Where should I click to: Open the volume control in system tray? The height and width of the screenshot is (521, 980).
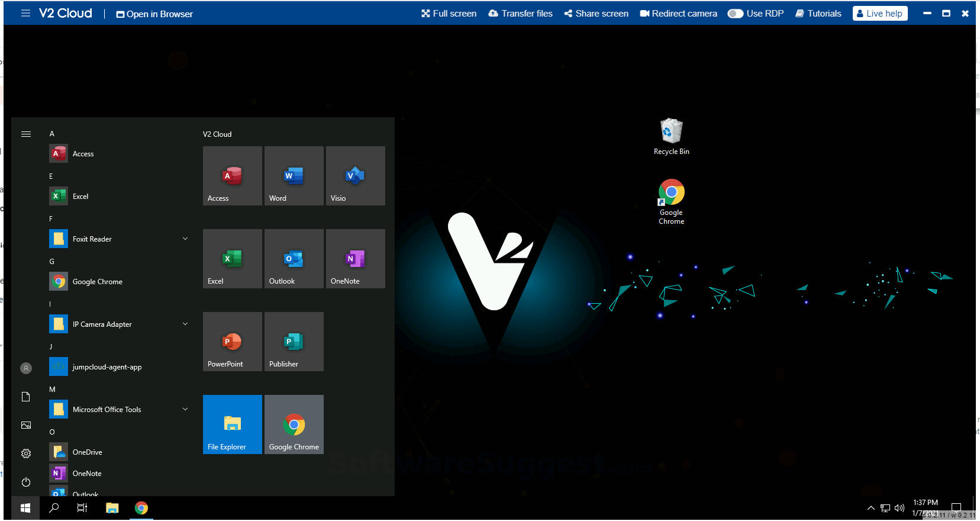point(900,508)
